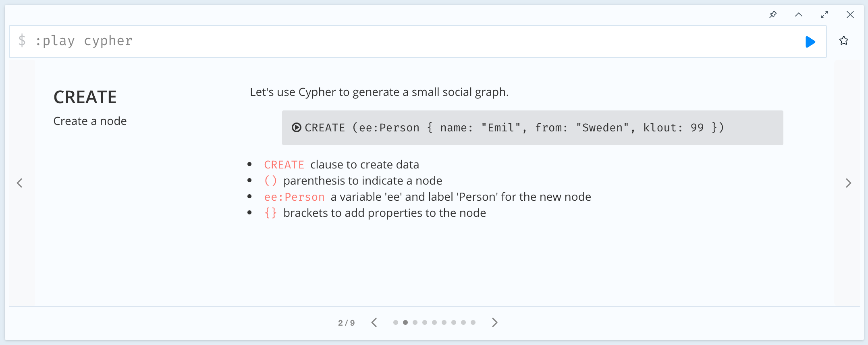The height and width of the screenshot is (345, 868).
Task: Click the dollar prompt symbol
Action: pyautogui.click(x=23, y=41)
